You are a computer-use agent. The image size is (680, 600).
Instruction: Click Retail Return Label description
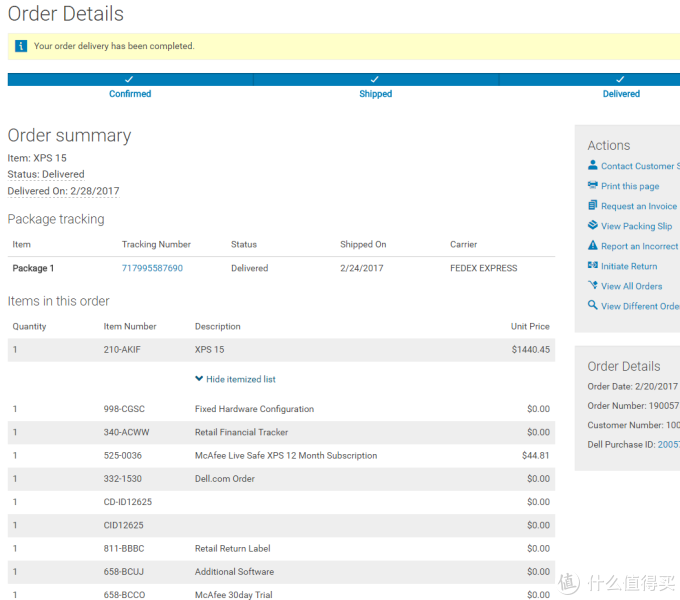(x=232, y=548)
